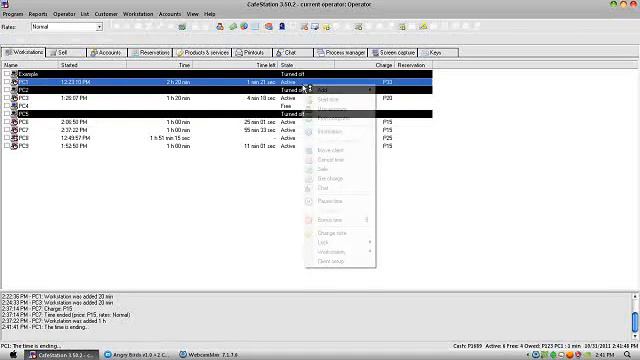This screenshot has height=360, width=640.
Task: Click the PC6 workstation icon
Action: coord(14,122)
